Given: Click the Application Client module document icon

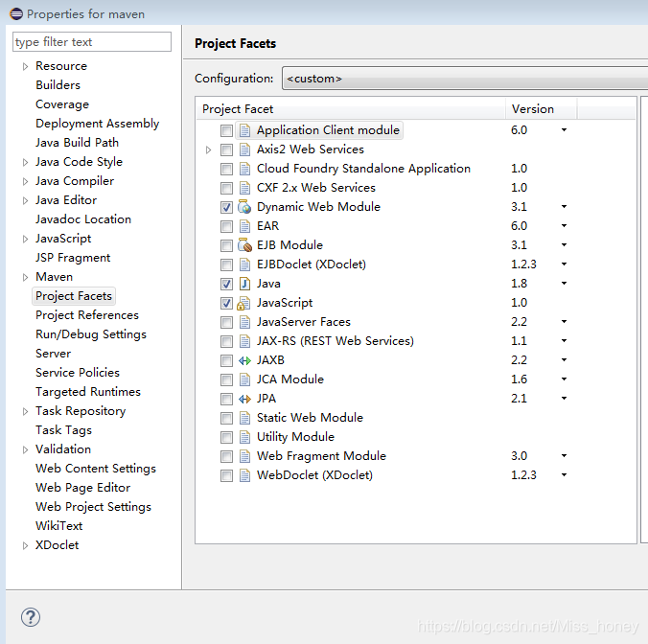Looking at the screenshot, I should click(x=244, y=130).
